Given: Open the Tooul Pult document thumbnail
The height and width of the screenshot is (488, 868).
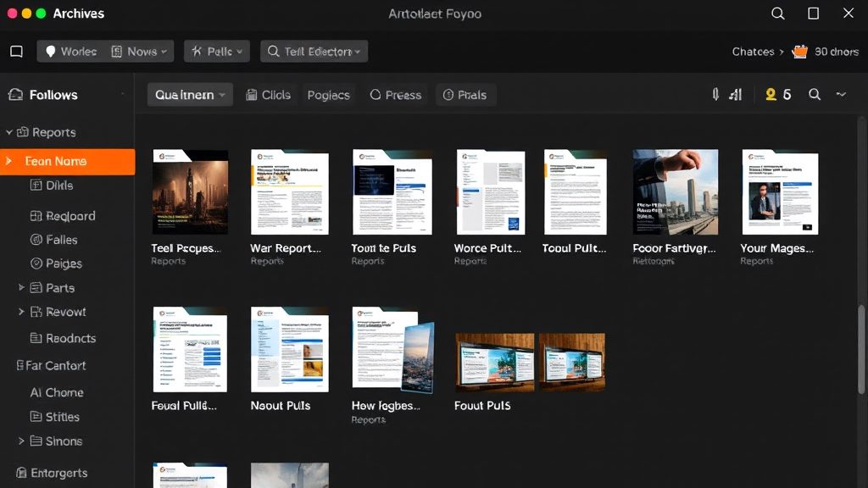Looking at the screenshot, I should pyautogui.click(x=576, y=192).
